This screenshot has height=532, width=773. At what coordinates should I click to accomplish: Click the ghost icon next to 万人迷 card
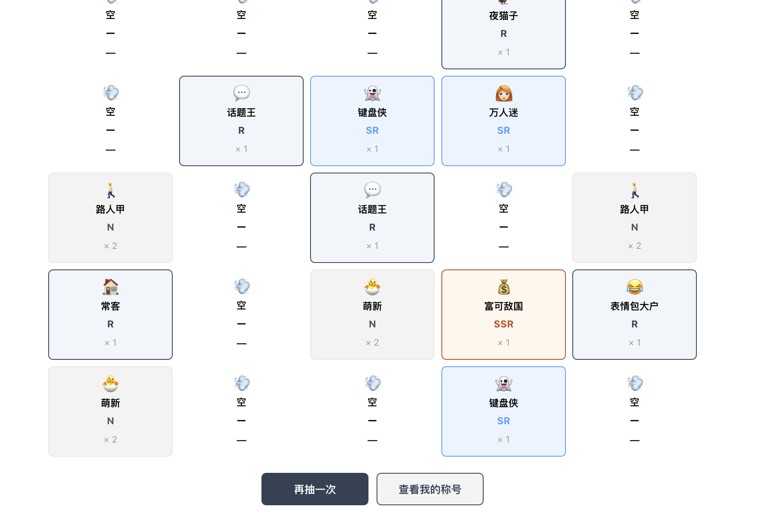pyautogui.click(x=372, y=93)
